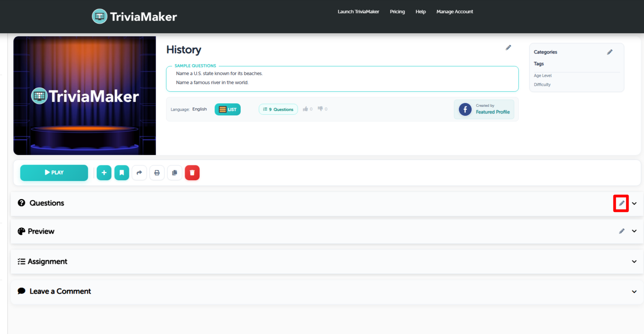Expand the Leave a Comment chevron
This screenshot has height=334, width=644.
click(634, 291)
